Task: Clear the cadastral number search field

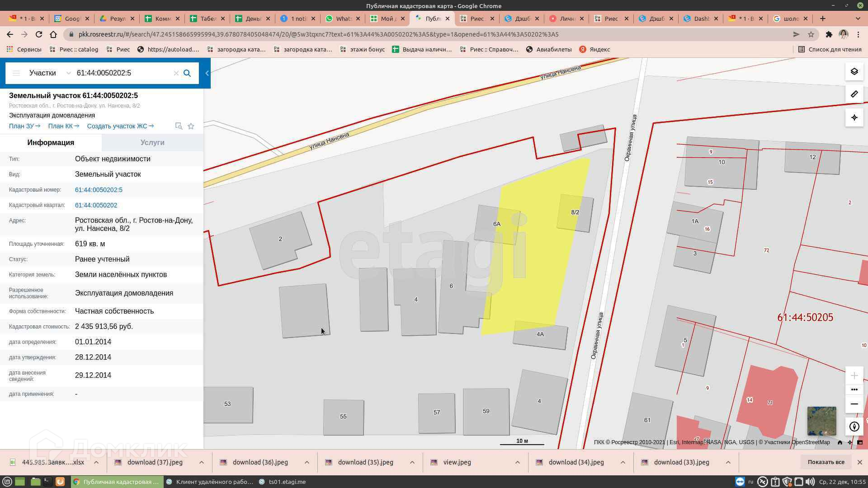Action: click(x=176, y=73)
